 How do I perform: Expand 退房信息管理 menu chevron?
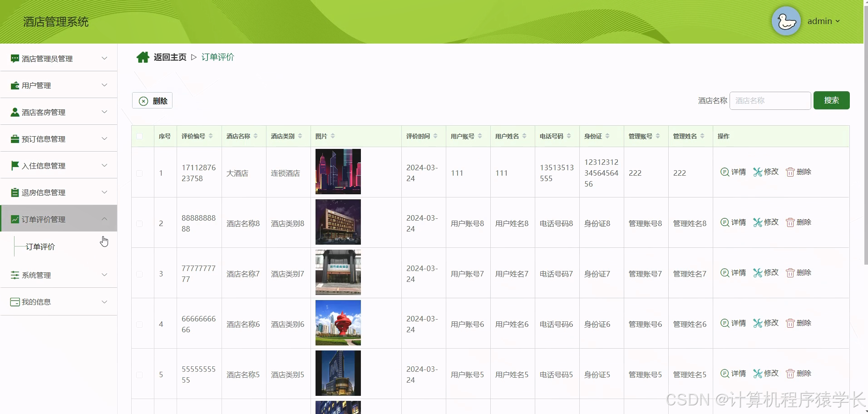(x=104, y=192)
